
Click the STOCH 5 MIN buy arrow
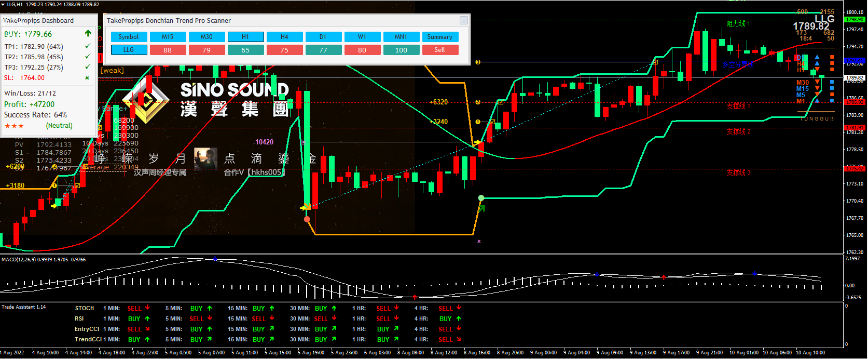tap(210, 308)
